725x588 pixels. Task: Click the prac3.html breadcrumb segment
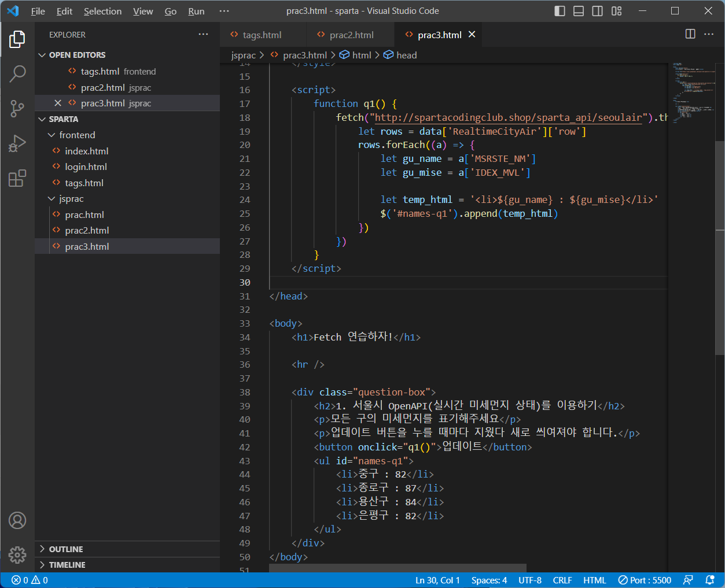click(x=299, y=55)
